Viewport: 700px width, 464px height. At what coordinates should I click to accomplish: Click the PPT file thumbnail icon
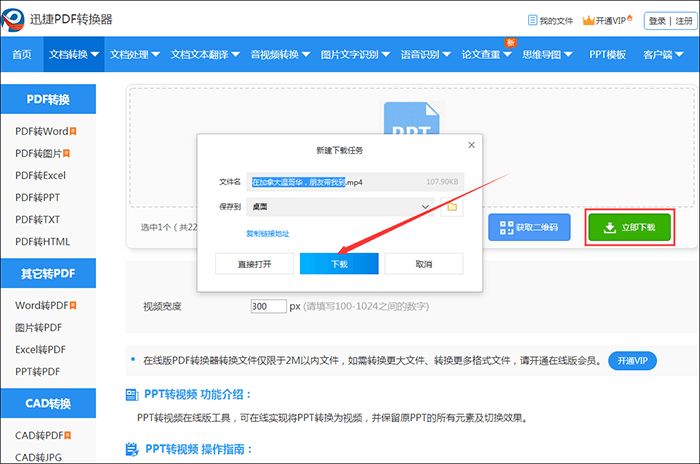point(411,118)
